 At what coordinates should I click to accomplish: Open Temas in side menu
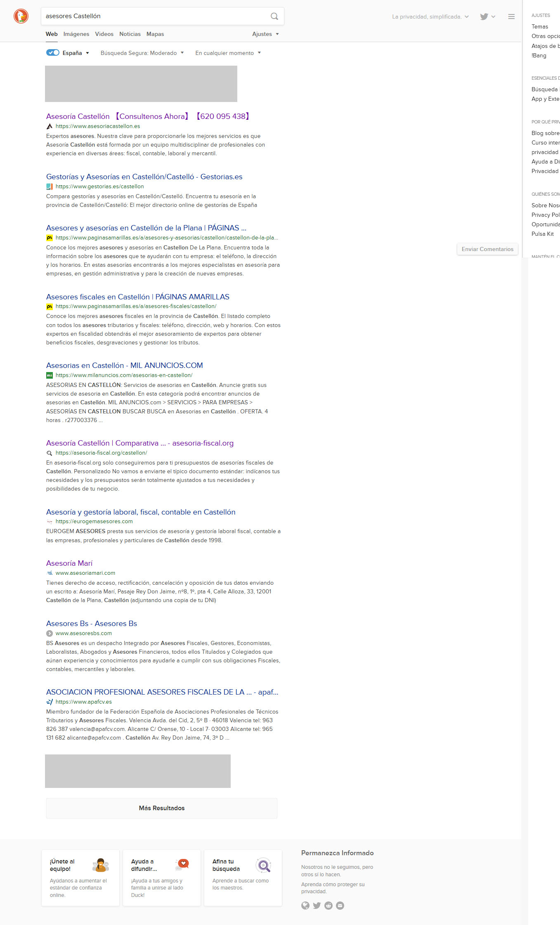[540, 26]
